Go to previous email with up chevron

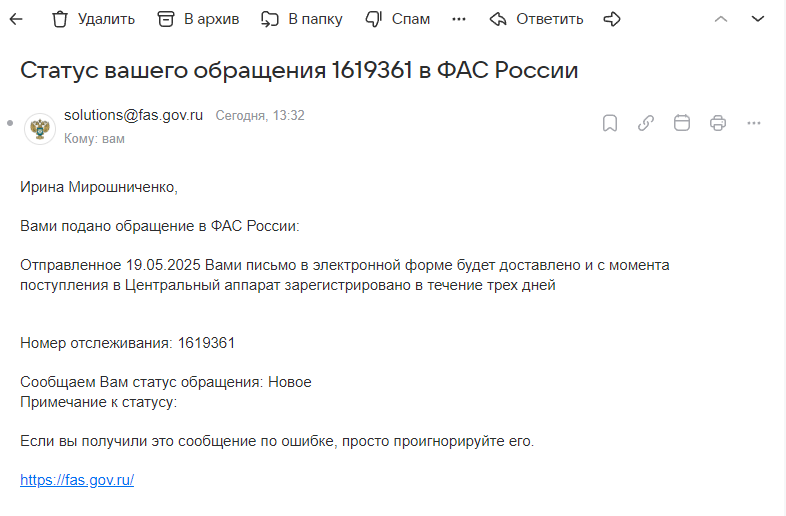pos(721,20)
